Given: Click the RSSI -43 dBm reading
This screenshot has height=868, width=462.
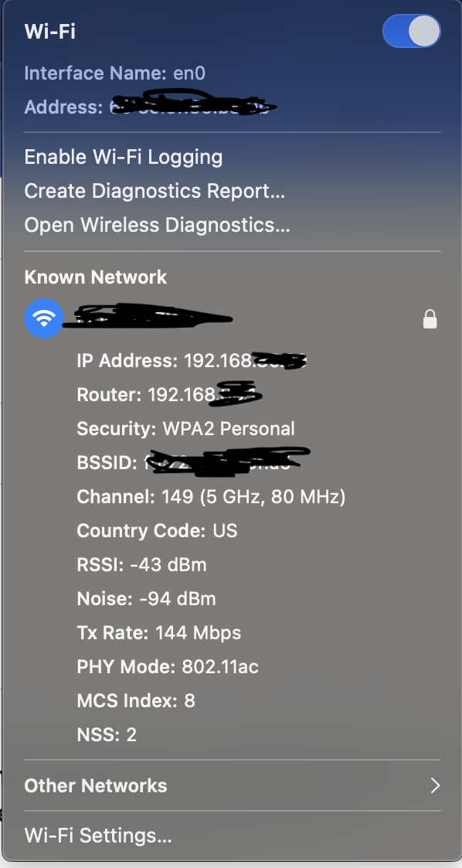Looking at the screenshot, I should [x=141, y=564].
